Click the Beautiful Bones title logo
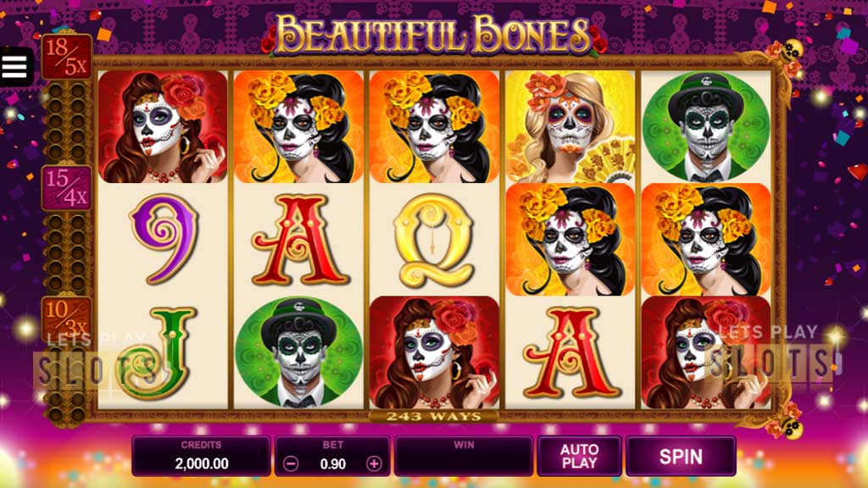 click(433, 35)
